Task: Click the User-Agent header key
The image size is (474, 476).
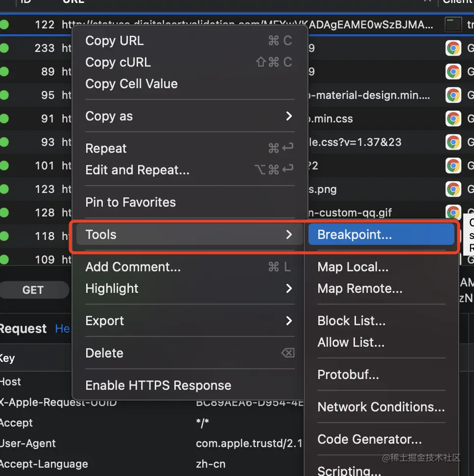Action: pos(27,443)
